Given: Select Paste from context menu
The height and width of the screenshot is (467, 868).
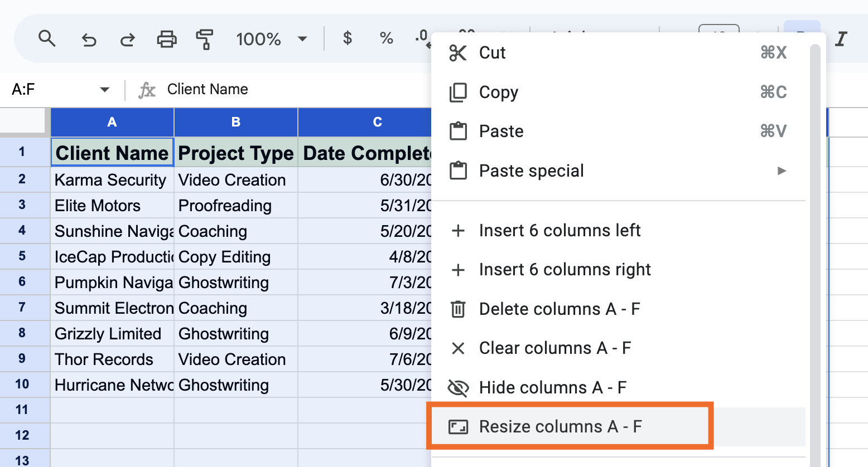Looking at the screenshot, I should [x=618, y=131].
